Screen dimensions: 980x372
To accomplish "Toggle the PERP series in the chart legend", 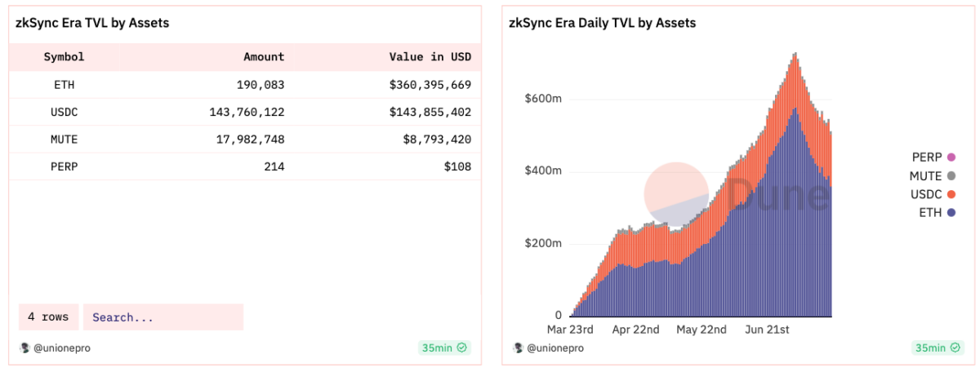I will tap(951, 157).
